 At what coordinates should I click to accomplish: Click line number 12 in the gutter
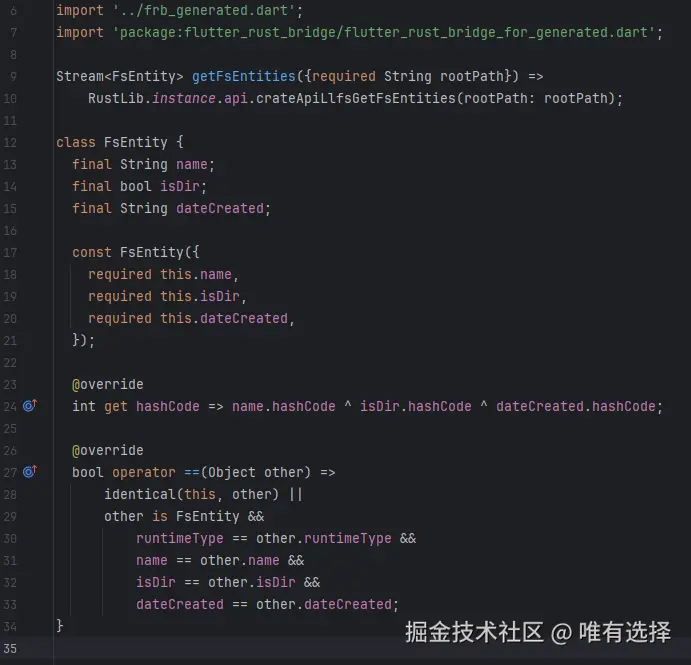(10, 142)
